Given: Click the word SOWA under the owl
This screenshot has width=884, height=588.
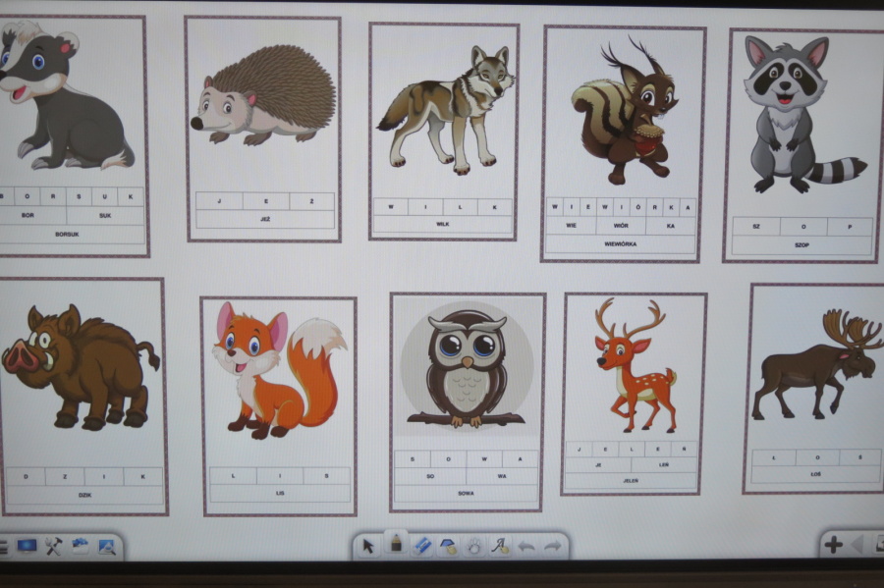Looking at the screenshot, I should (x=466, y=494).
